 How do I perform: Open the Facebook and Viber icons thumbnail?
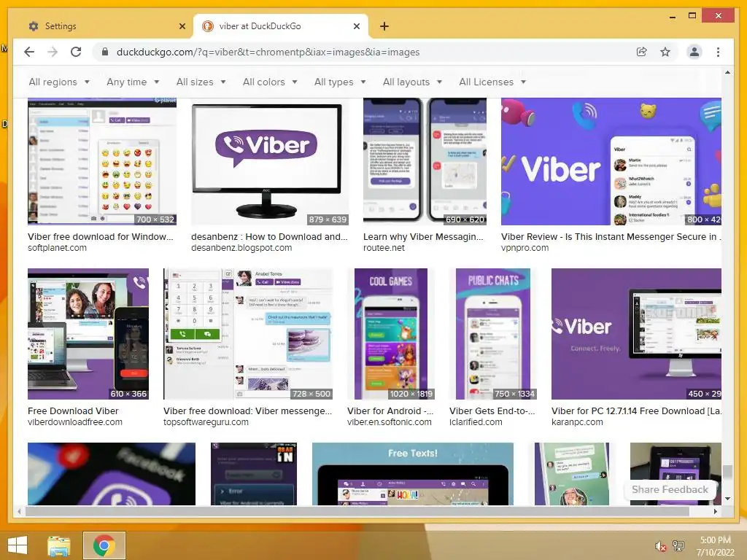pyautogui.click(x=112, y=474)
